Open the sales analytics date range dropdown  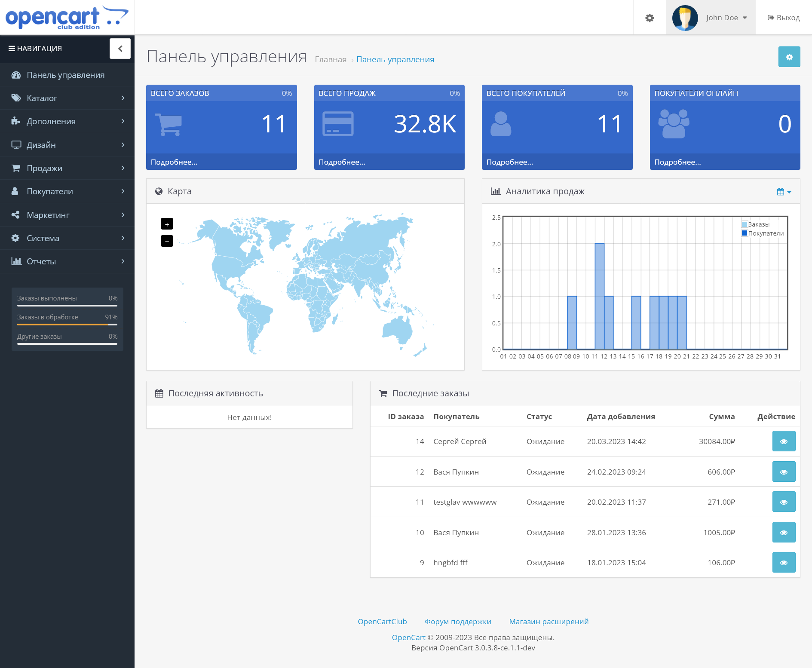[x=784, y=192]
